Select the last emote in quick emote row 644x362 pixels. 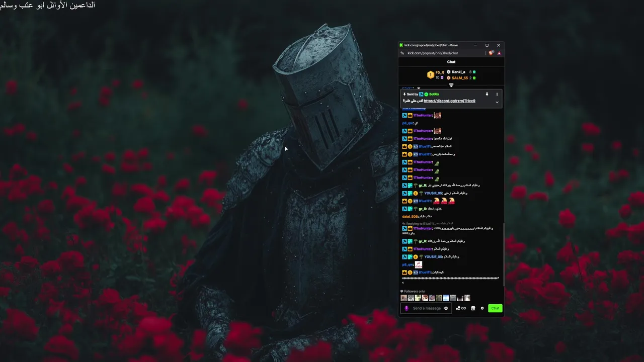click(x=467, y=298)
